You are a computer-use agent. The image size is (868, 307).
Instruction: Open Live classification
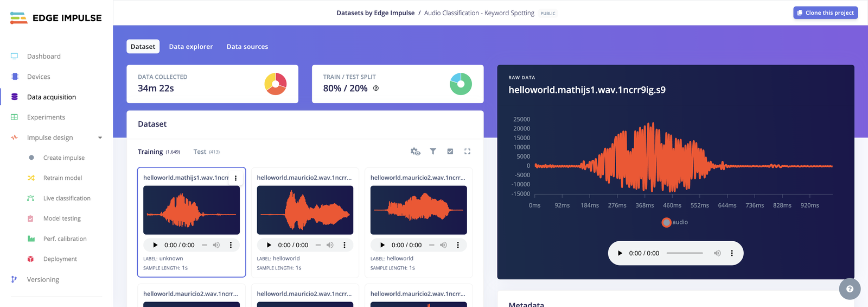coord(67,198)
